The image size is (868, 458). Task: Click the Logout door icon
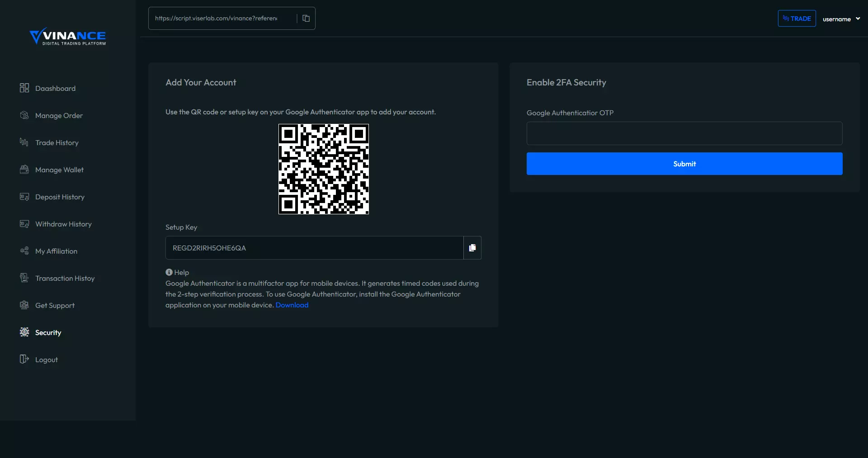(24, 359)
